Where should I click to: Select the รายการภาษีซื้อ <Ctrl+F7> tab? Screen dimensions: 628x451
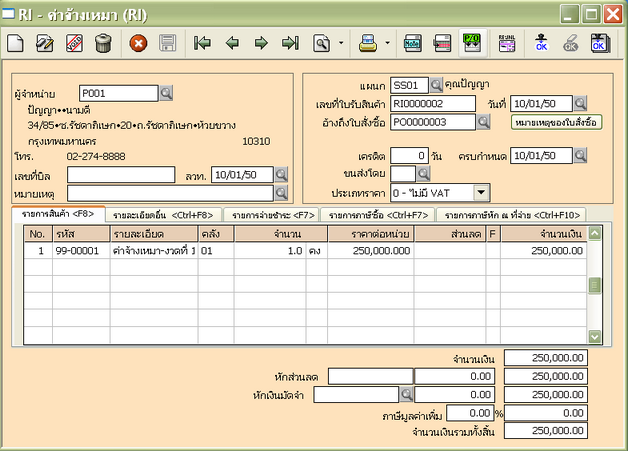pos(379,214)
